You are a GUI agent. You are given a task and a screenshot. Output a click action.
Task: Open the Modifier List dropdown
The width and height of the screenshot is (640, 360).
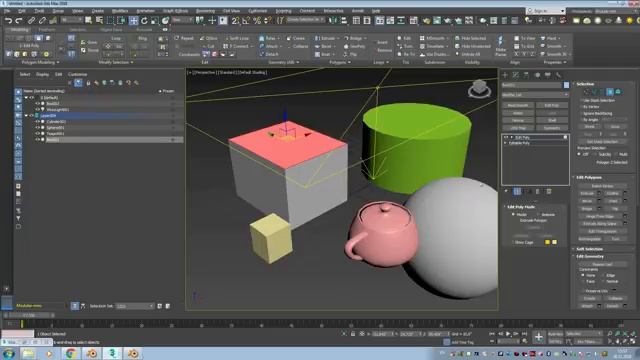535,95
